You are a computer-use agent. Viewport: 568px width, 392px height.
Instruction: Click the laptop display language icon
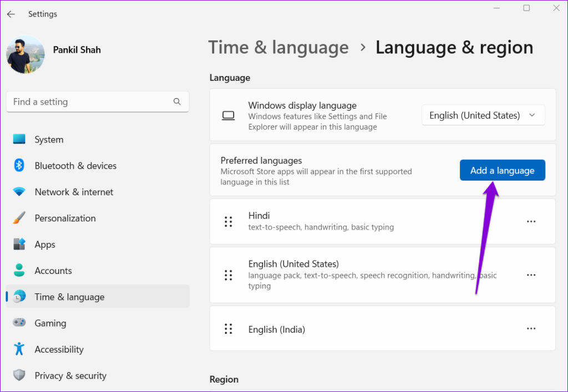228,116
